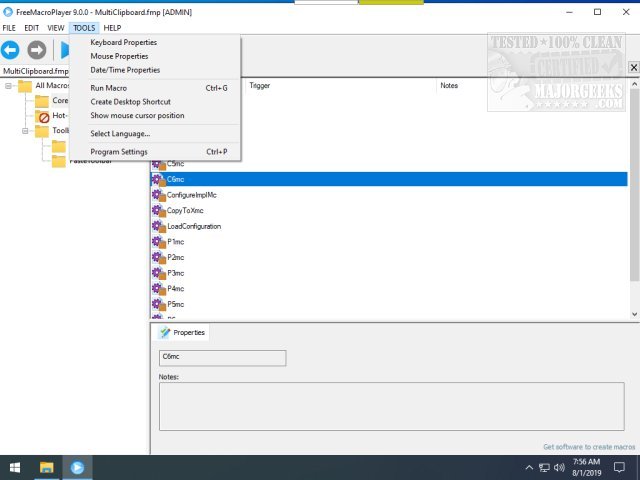Open the volume control in system tray

tap(559, 467)
